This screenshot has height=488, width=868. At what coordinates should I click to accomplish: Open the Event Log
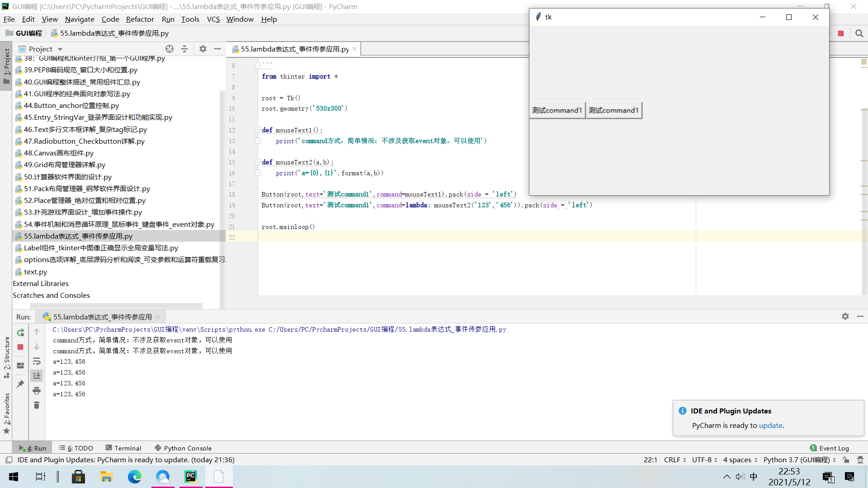(830, 448)
